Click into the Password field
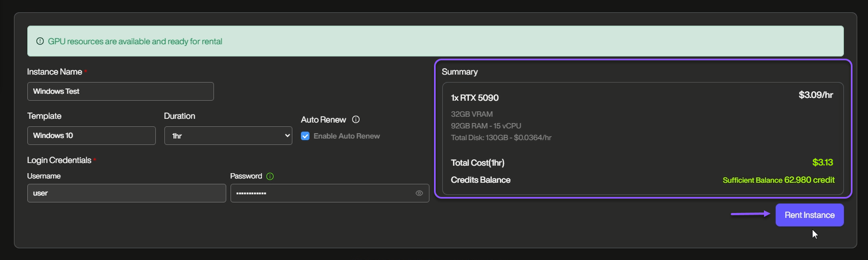 pos(321,193)
